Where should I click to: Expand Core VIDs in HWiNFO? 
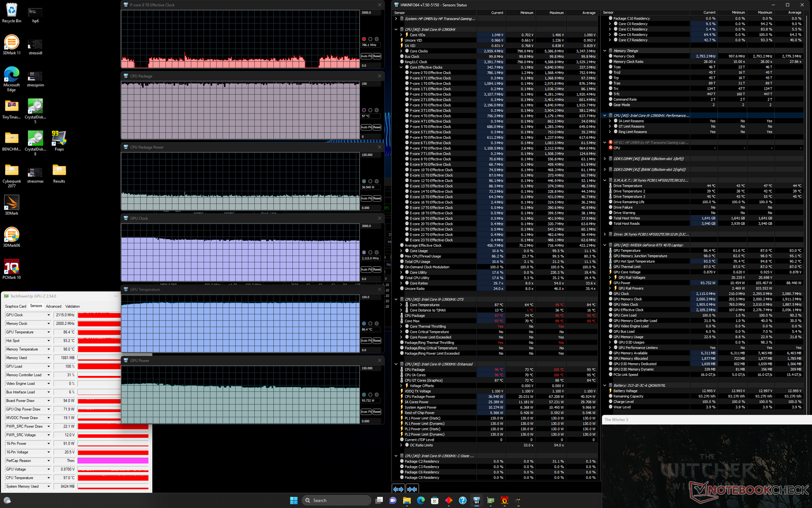401,35
